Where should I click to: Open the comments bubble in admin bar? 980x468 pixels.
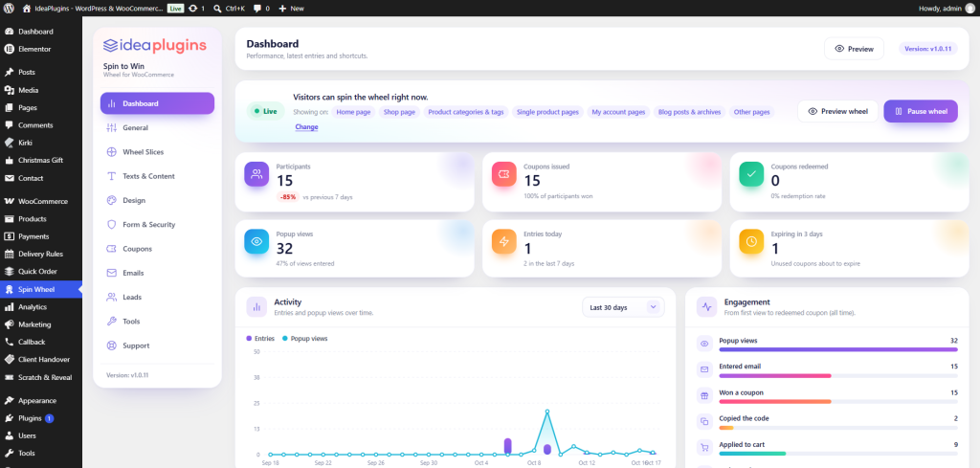[x=262, y=8]
